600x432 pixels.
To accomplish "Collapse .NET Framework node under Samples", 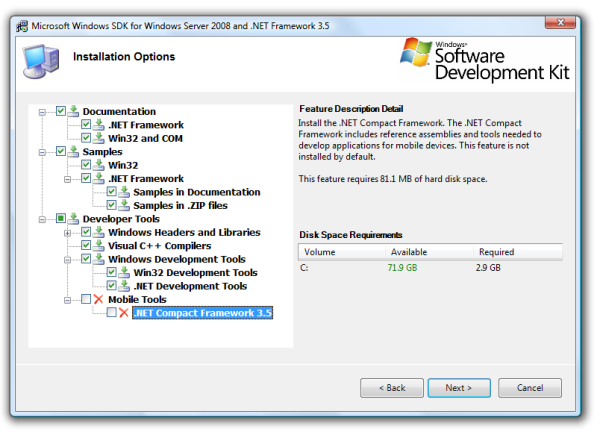I will coord(67,179).
